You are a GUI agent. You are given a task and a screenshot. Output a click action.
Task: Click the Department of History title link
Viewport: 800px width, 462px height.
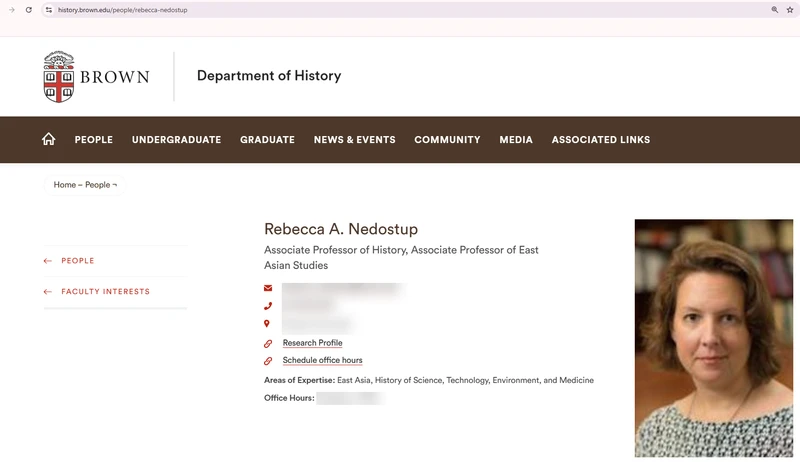[x=269, y=75]
